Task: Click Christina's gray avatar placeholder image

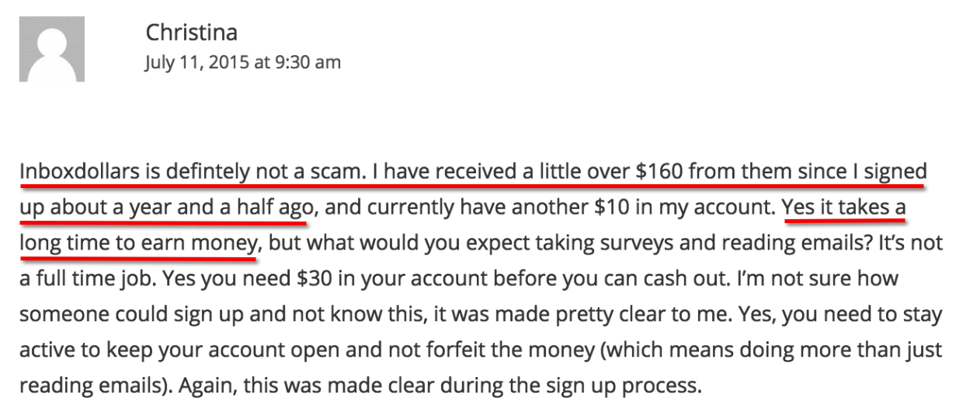Action: pyautogui.click(x=52, y=50)
